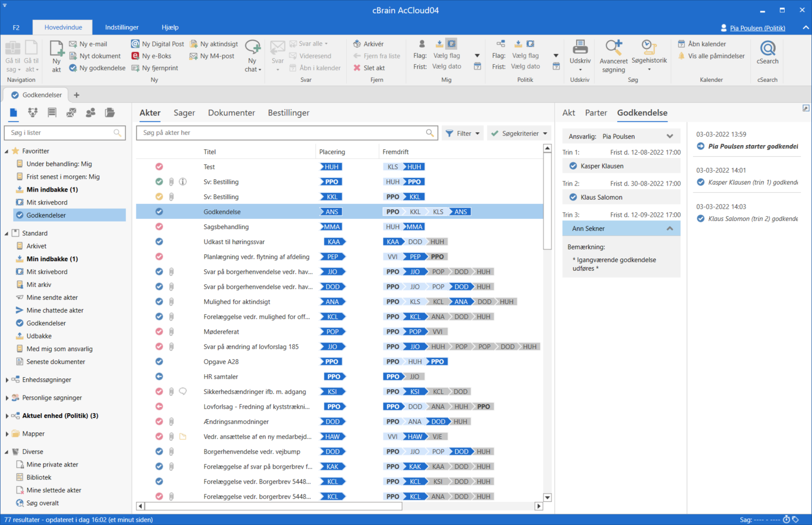812x525 pixels.
Task: Open Mine chattede akter list
Action: 55,310
